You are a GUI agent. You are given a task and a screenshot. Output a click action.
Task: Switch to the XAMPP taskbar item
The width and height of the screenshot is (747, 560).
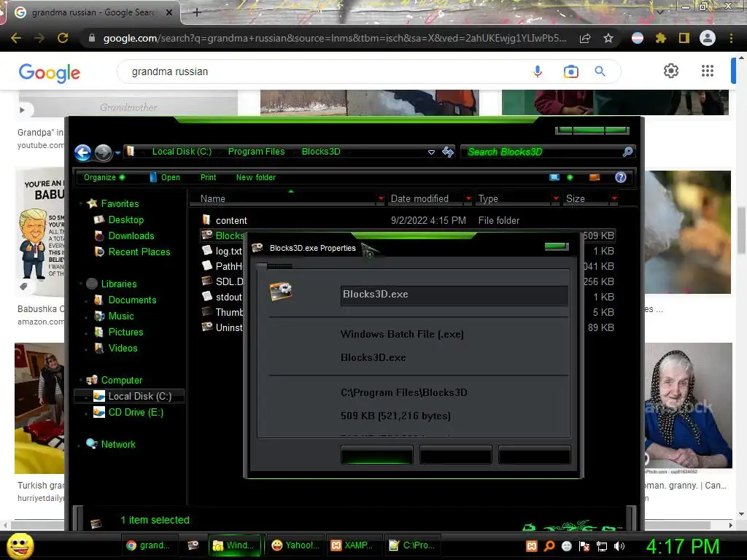[x=352, y=545]
